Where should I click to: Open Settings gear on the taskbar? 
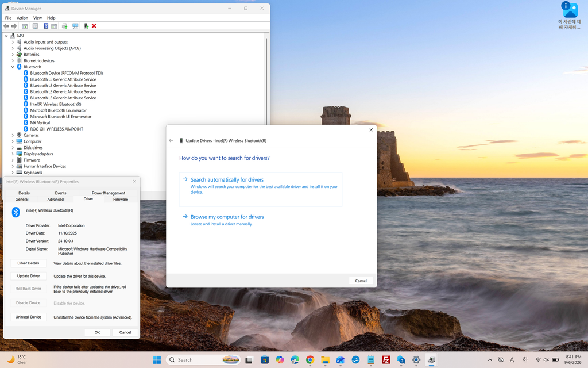click(x=416, y=360)
